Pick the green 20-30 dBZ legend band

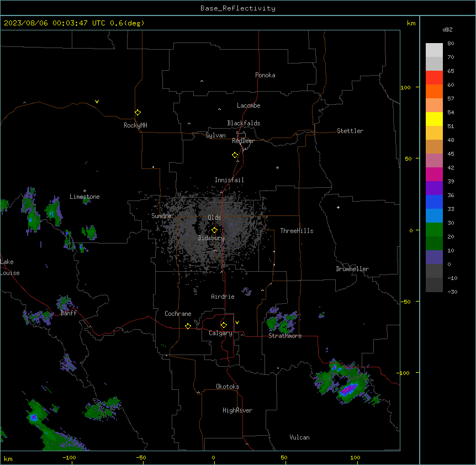tap(434, 230)
